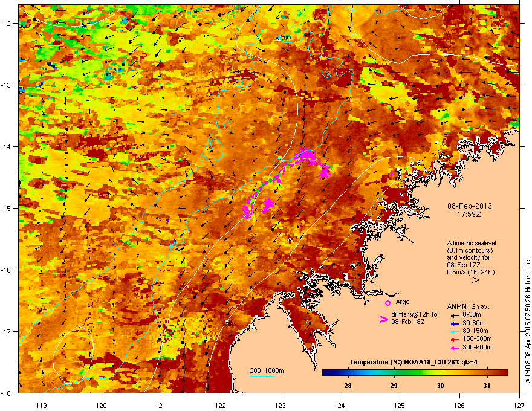Click the 17:59Z time label
Image resolution: width=532 pixels, height=411 pixels.
pyautogui.click(x=469, y=215)
